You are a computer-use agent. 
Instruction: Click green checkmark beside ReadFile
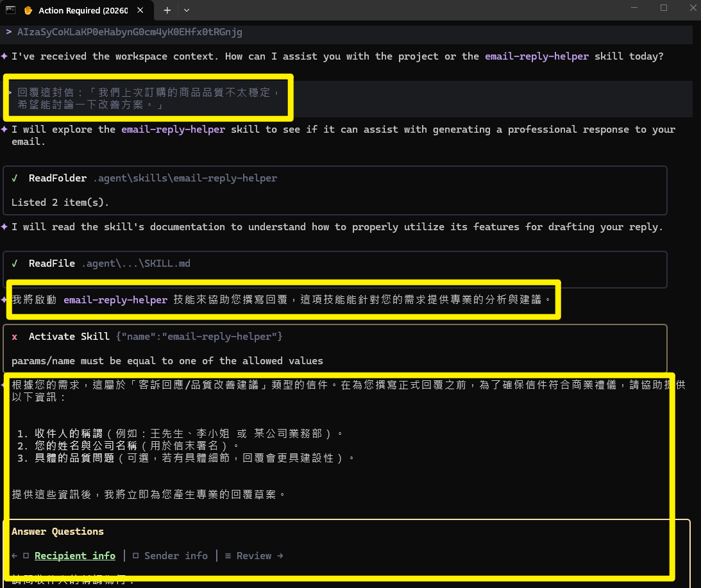(x=15, y=264)
